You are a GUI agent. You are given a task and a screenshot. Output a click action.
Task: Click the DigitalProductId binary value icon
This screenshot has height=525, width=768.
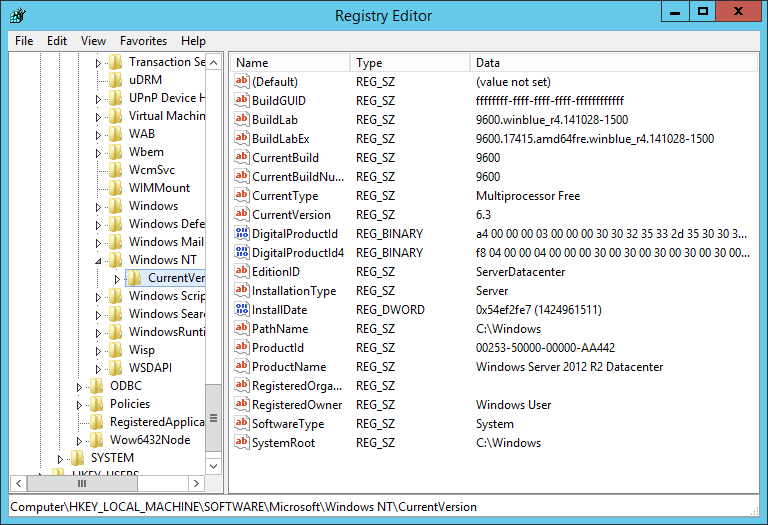pos(241,234)
